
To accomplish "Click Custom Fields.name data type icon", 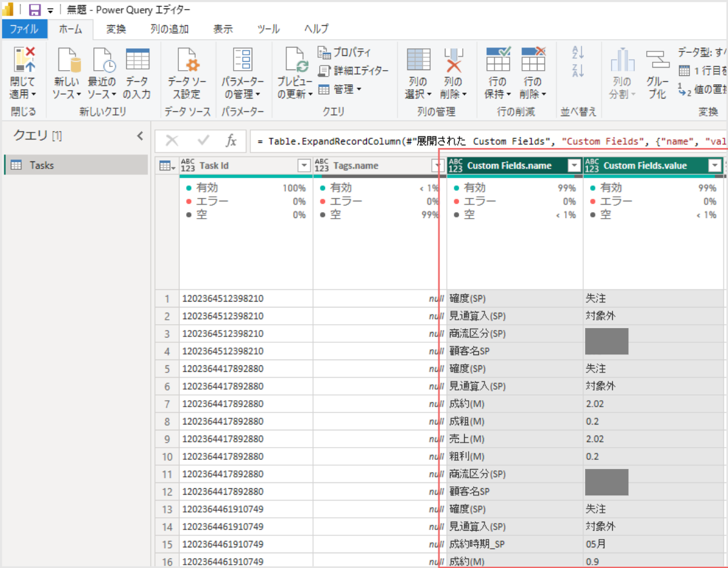I will coord(456,166).
